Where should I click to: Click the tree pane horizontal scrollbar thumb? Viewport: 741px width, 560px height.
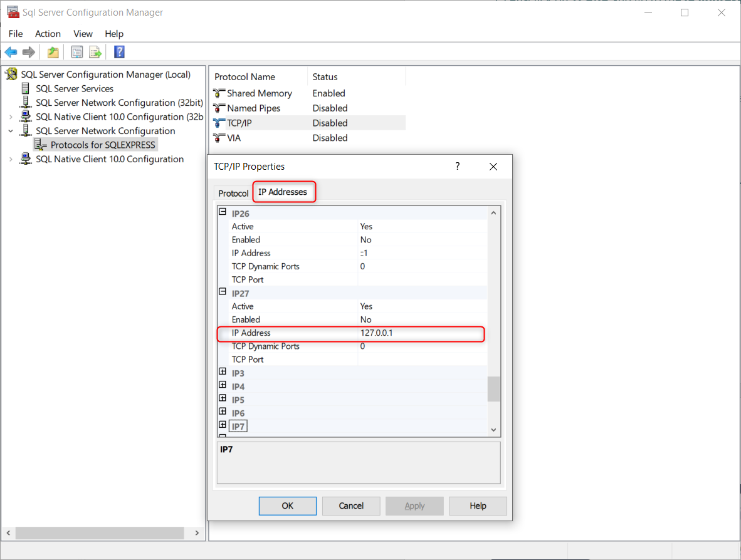tap(99, 532)
